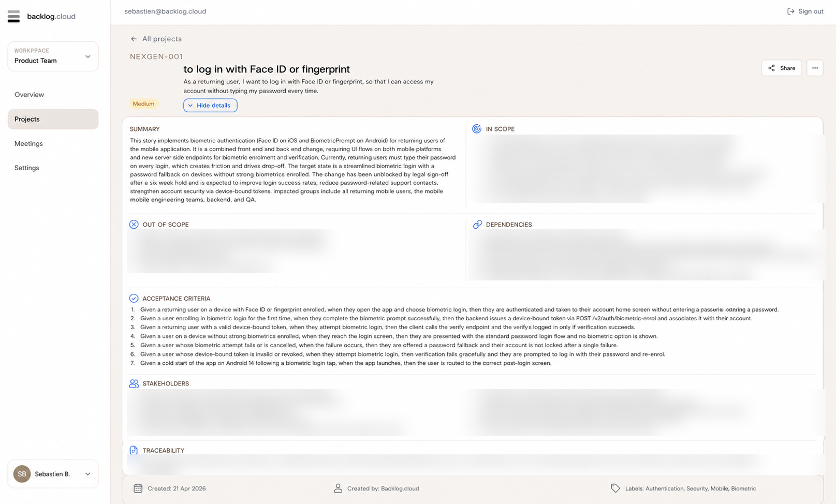Click the Labels list text
This screenshot has height=504, width=836.
click(x=691, y=488)
